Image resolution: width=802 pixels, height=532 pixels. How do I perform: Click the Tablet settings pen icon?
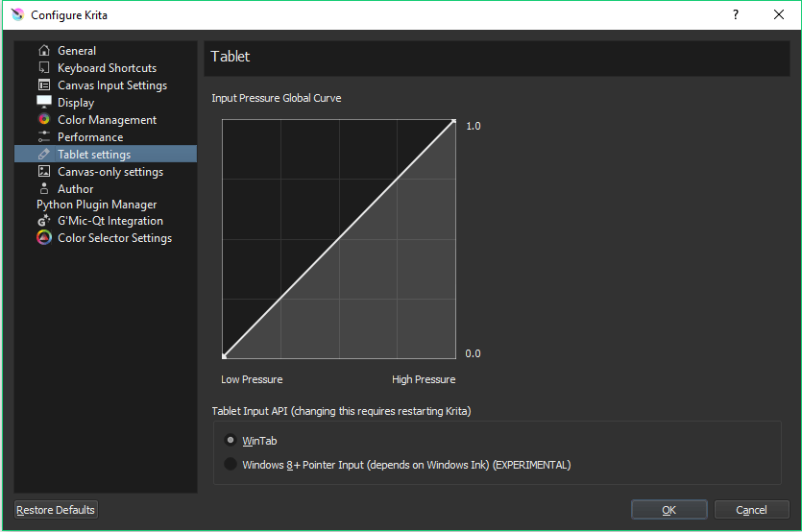pos(44,154)
